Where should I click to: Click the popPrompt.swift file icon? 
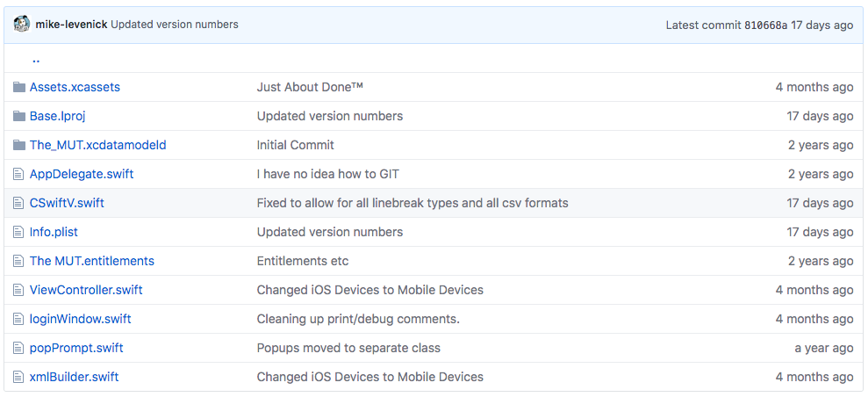(x=18, y=348)
